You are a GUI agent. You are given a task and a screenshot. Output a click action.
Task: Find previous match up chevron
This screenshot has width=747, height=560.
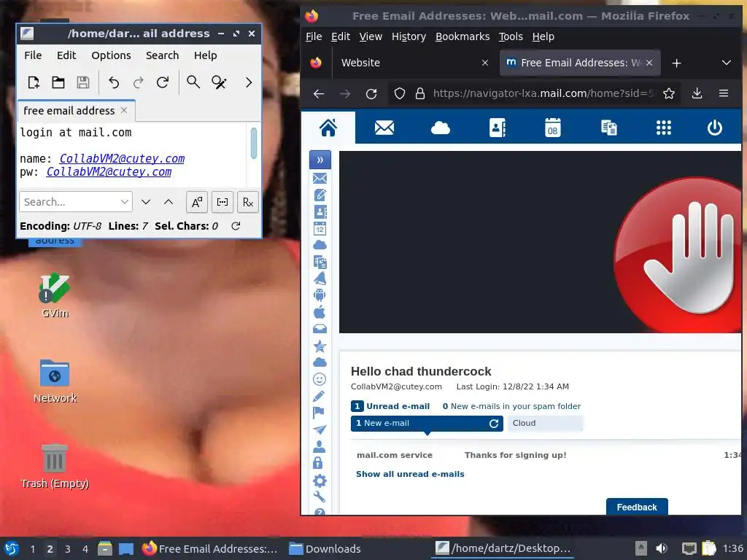point(169,202)
